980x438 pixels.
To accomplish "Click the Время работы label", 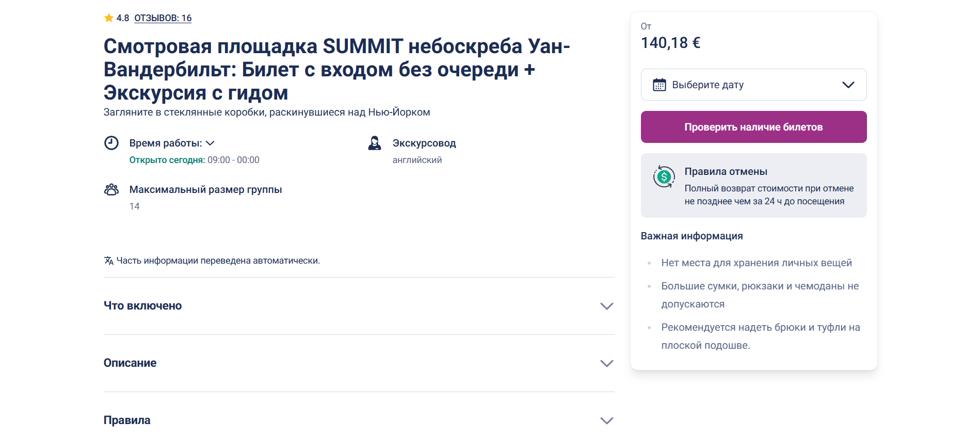I will point(165,143).
